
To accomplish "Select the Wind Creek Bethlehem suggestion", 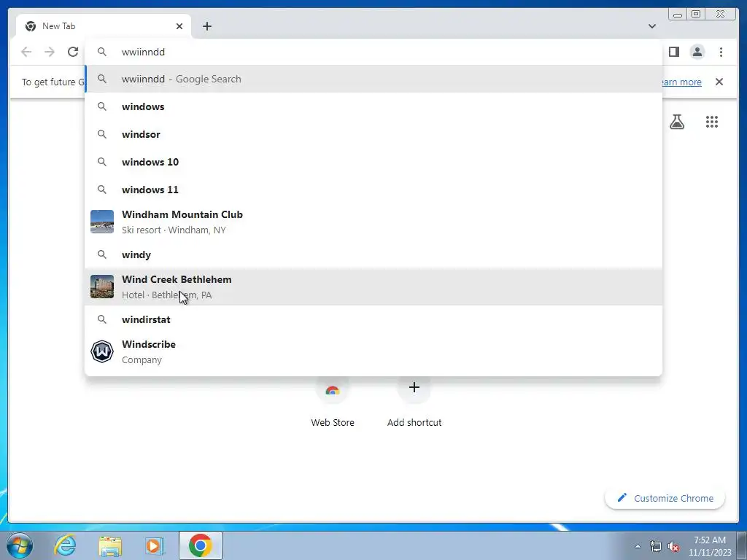I will point(373,287).
